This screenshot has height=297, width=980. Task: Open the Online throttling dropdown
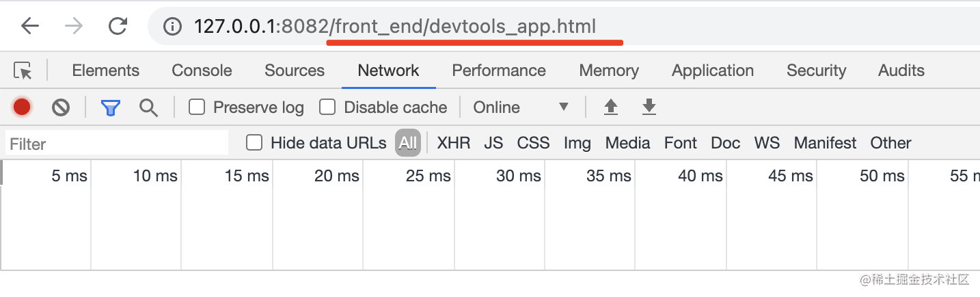[x=521, y=107]
